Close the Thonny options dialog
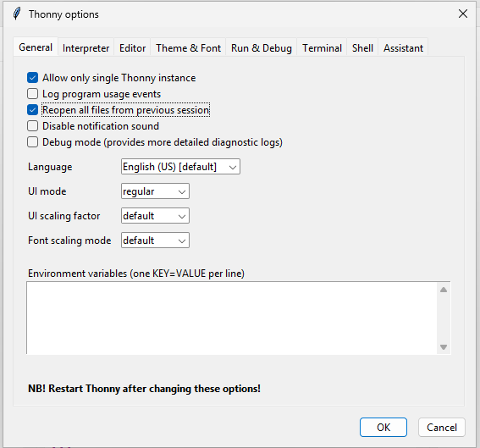Screen dimensions: 480x448 click(463, 14)
